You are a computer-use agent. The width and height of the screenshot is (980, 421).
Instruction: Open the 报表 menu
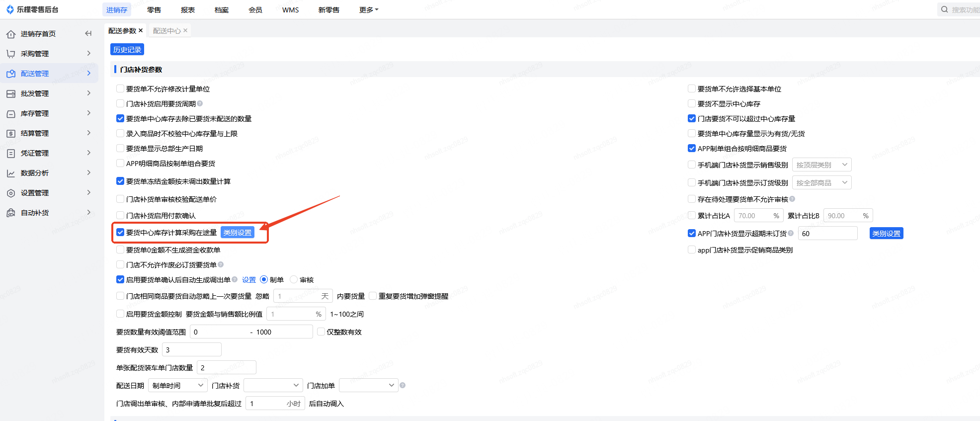point(188,10)
